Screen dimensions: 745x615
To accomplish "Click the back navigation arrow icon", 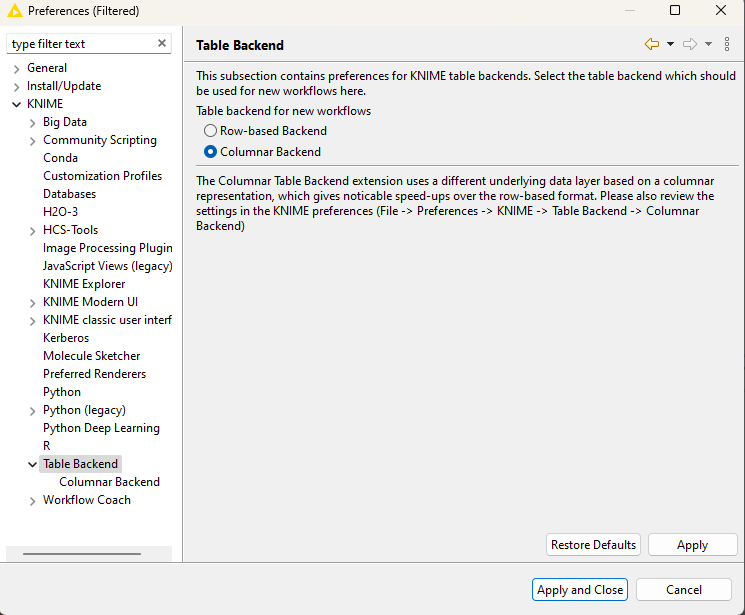I will 652,44.
